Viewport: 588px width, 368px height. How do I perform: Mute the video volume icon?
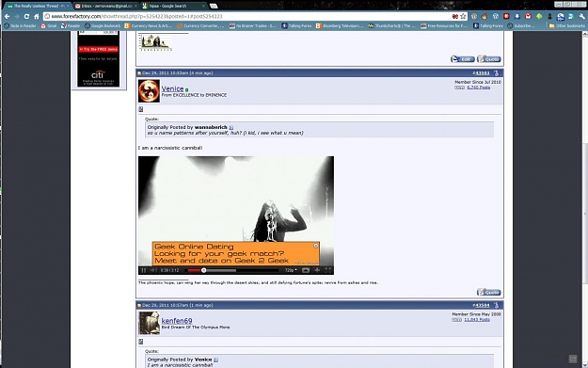[153, 270]
